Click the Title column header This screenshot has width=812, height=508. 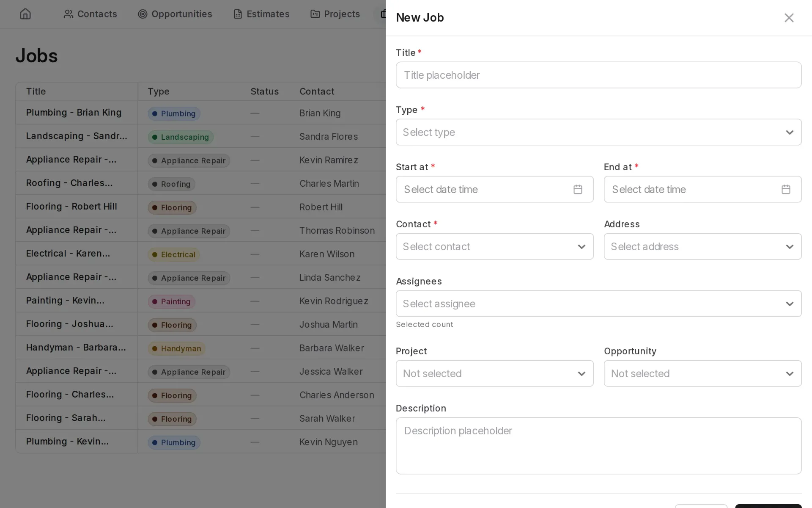point(36,91)
